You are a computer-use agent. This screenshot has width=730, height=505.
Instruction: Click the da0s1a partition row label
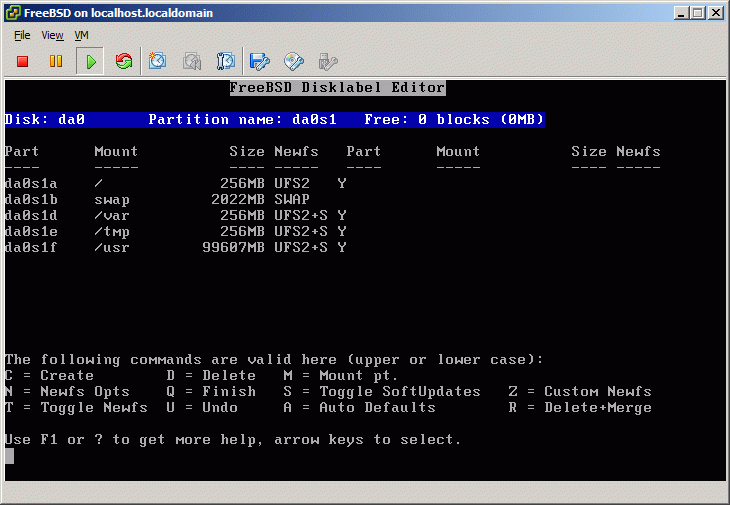click(x=31, y=183)
